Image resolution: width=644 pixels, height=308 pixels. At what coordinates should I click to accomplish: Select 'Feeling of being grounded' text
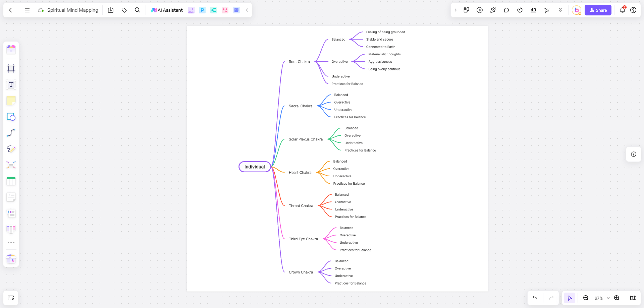pyautogui.click(x=385, y=32)
